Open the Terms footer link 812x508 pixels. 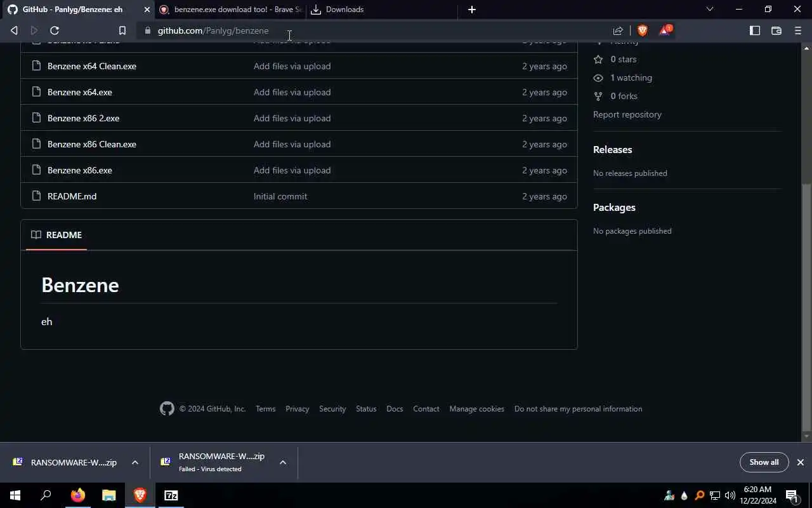click(x=266, y=409)
